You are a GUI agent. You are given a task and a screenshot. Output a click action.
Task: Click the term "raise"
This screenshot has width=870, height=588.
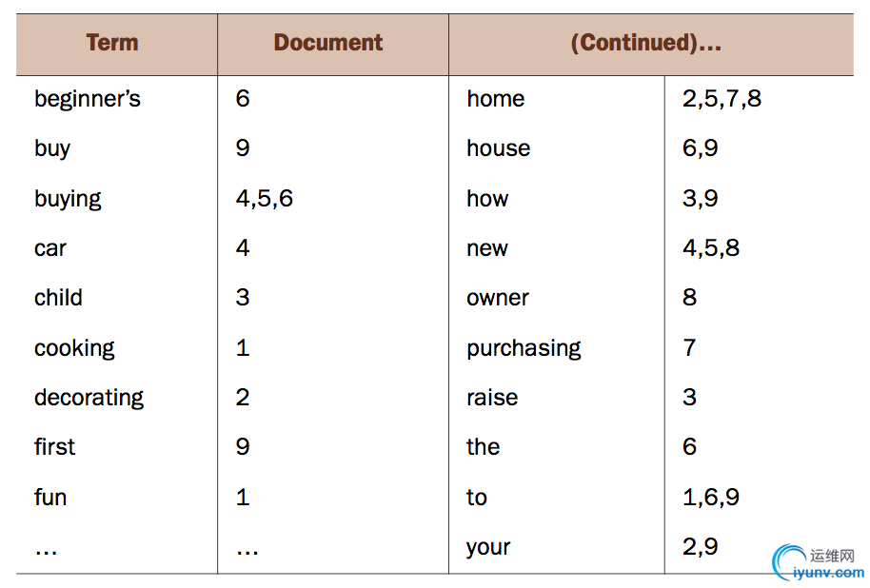tap(492, 398)
